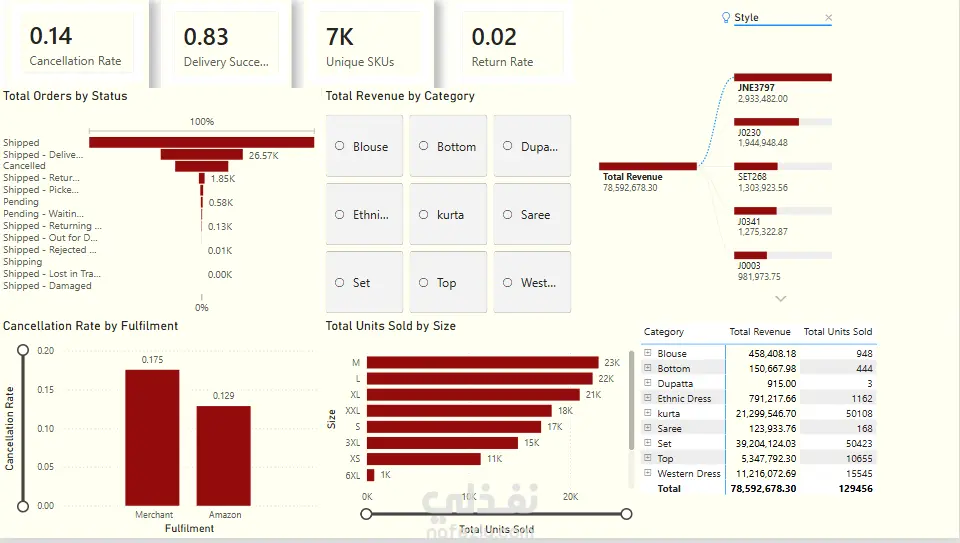
Task: Click the 3XL size bar
Action: [443, 443]
